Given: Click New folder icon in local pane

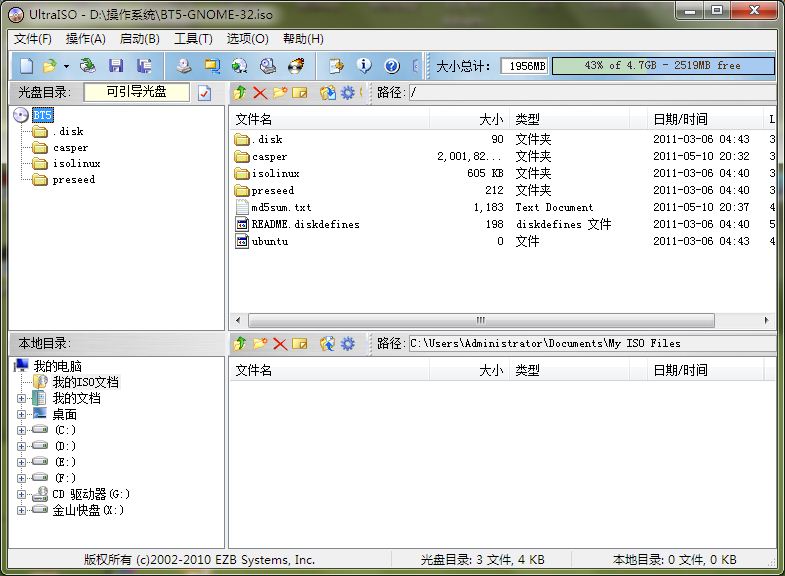Looking at the screenshot, I should point(260,344).
